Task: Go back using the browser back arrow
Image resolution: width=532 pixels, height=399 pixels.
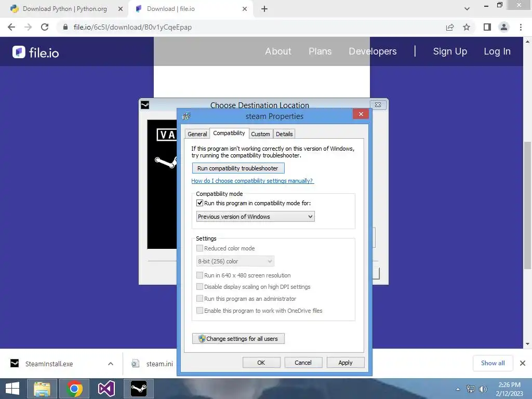Action: coord(11,27)
